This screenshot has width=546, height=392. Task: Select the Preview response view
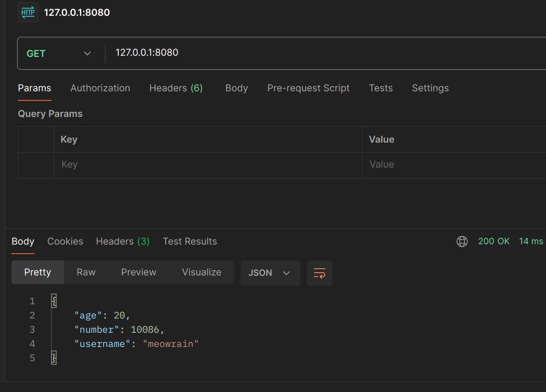(x=138, y=272)
